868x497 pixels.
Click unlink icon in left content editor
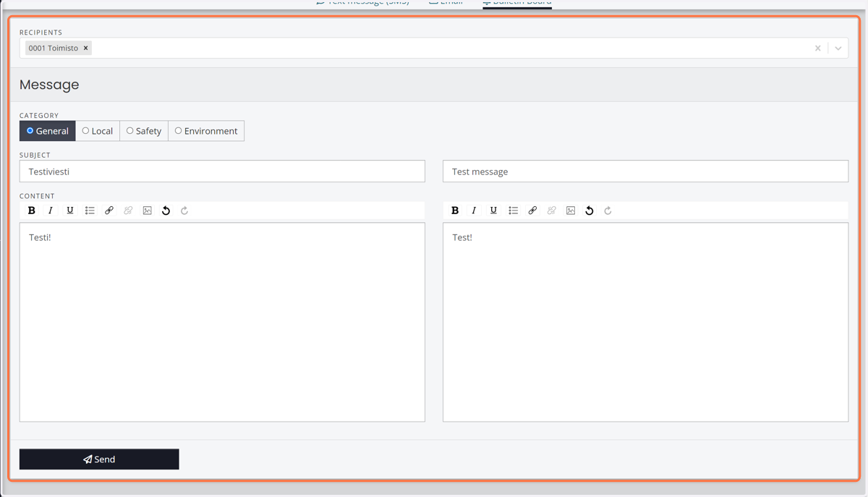pos(128,211)
